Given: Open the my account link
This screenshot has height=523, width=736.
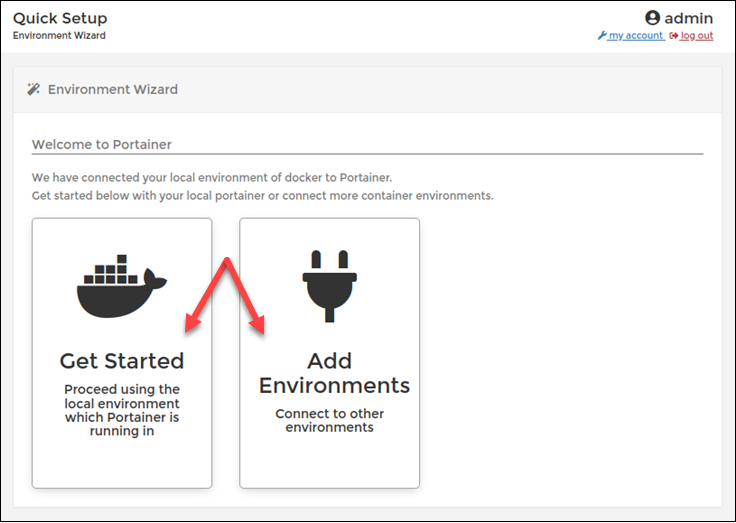Looking at the screenshot, I should pyautogui.click(x=636, y=36).
